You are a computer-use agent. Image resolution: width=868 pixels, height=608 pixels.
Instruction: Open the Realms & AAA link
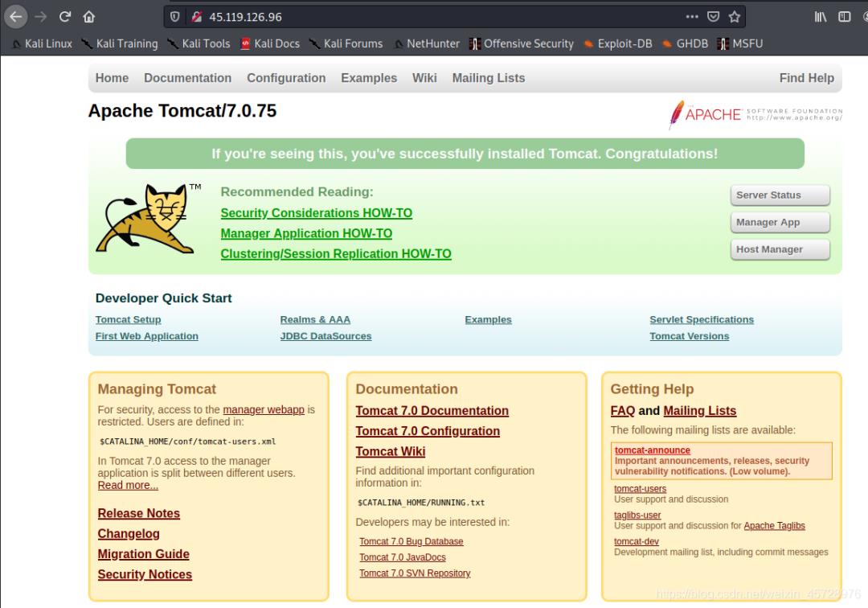[315, 319]
